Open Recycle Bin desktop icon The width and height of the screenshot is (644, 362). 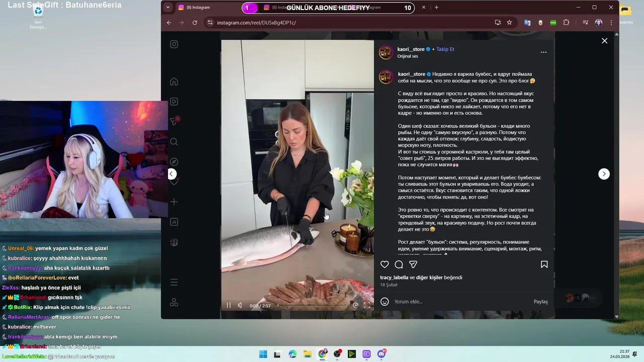coord(38,15)
